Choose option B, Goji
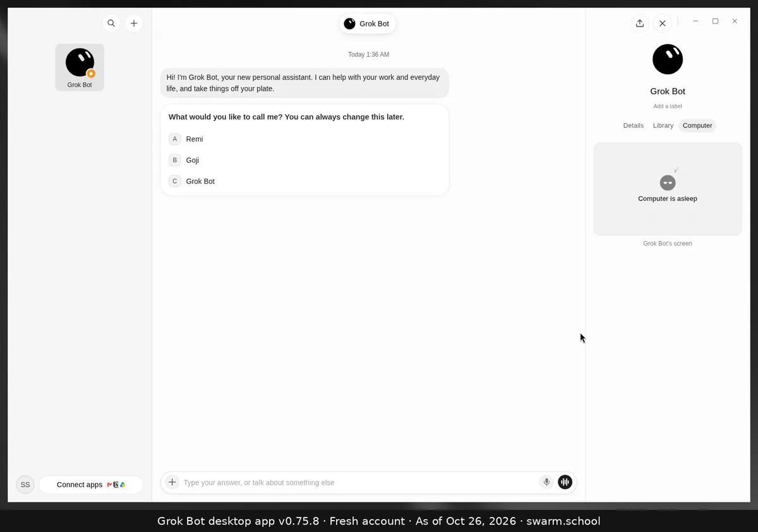 (304, 160)
